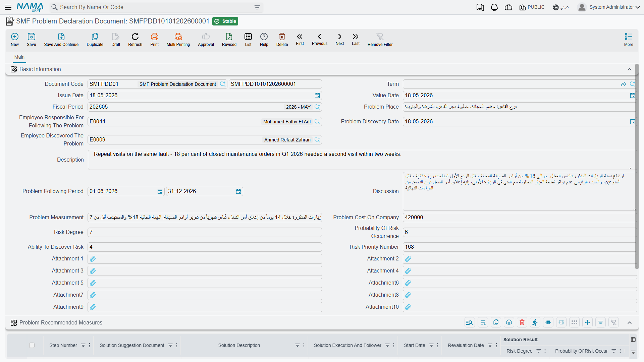Viewport: 644px width, 362px height.
Task: Open Problem Discovery Date calendar picker
Action: pos(633,122)
